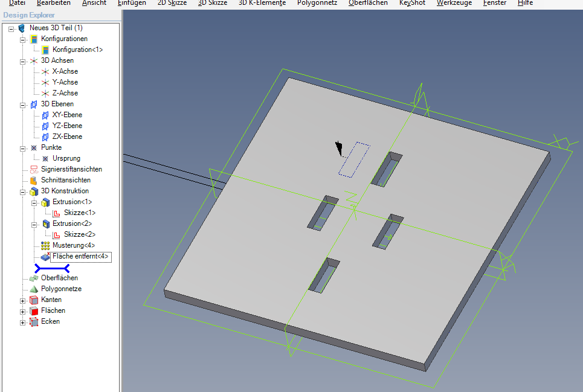The image size is (583, 392).
Task: Click the Schnittansichten section icon
Action: (x=34, y=180)
